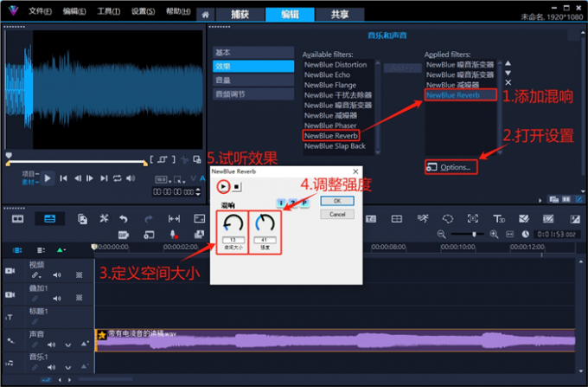This screenshot has width=588, height=387.
Task: Click OK in NewBlue Reverb dialog
Action: point(337,201)
